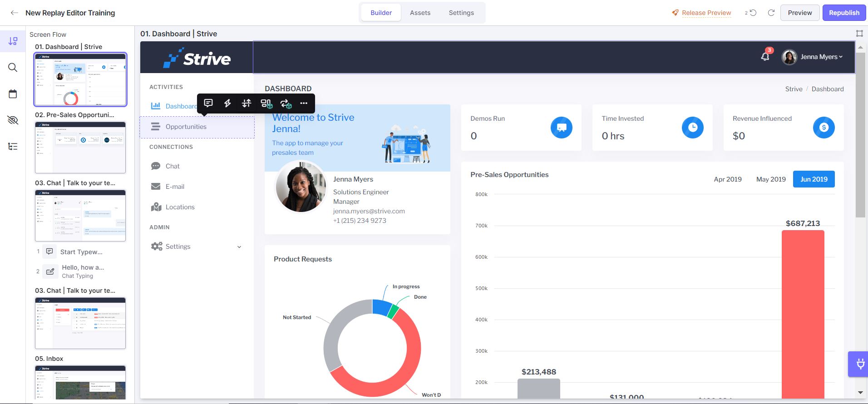Select the 'Hello, how a...' Chat Typing step
The height and width of the screenshot is (404, 868).
point(81,271)
